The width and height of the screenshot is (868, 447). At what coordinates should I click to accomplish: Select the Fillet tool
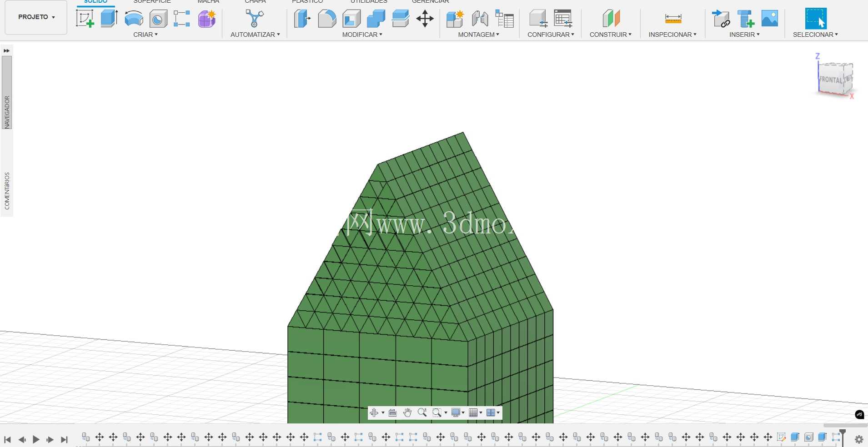tap(327, 19)
